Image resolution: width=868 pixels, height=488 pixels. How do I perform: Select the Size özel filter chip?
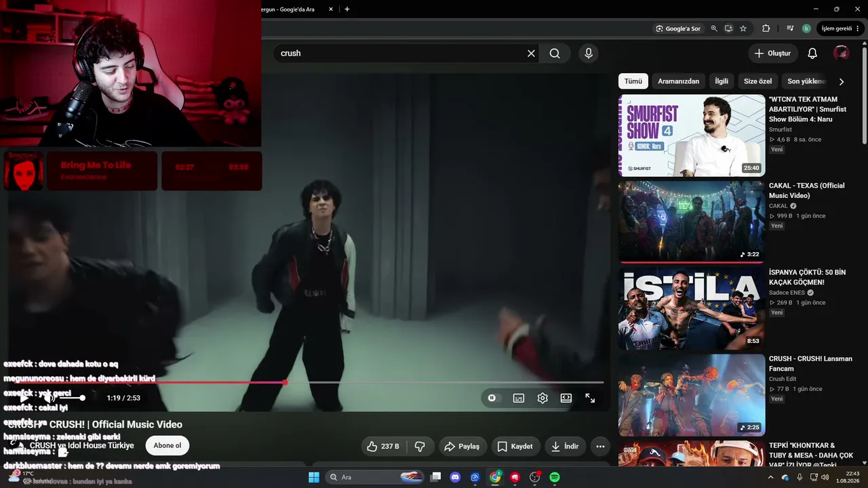pos(757,81)
